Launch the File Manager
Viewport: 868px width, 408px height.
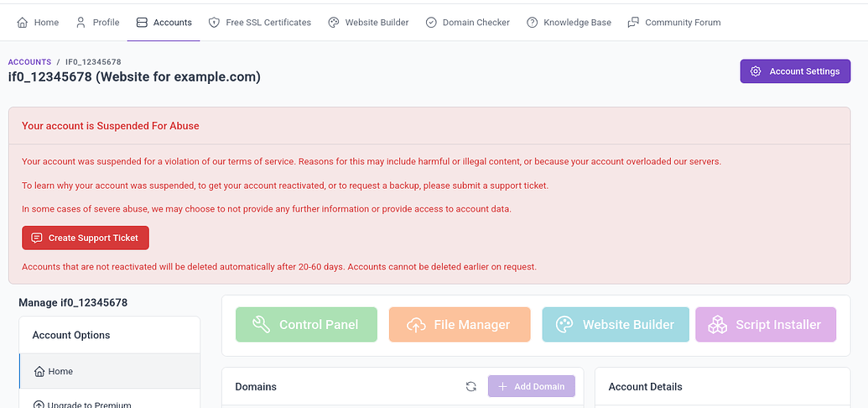point(460,325)
